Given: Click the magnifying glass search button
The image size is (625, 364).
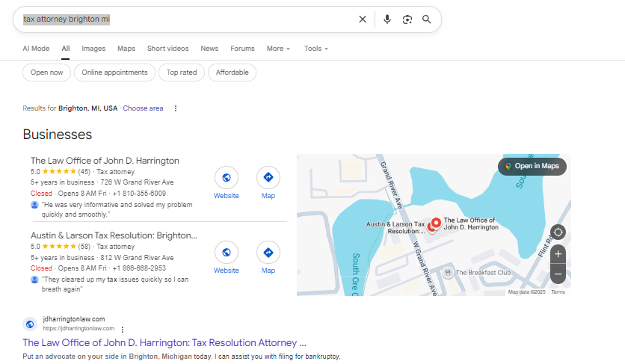Looking at the screenshot, I should click(x=427, y=19).
